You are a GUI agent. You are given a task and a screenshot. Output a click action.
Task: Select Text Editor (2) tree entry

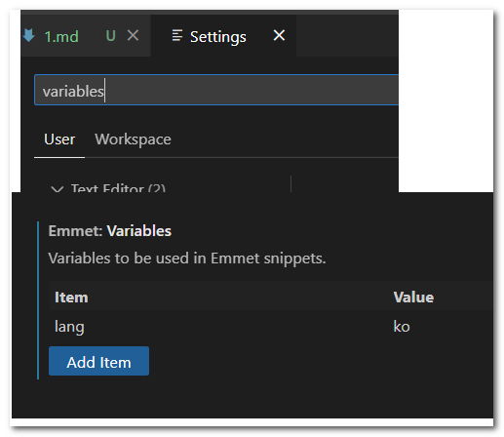coord(118,188)
